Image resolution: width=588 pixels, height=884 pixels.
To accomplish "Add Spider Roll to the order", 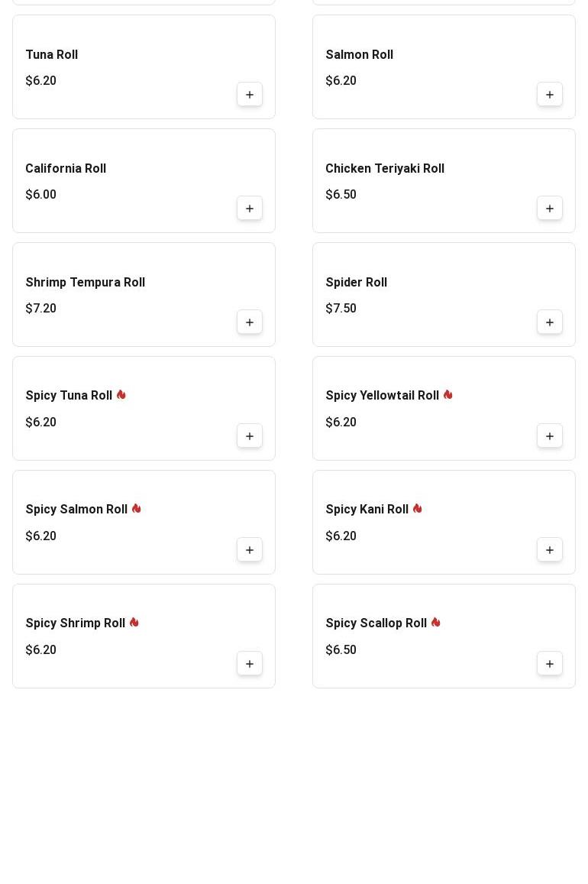I will [550, 322].
